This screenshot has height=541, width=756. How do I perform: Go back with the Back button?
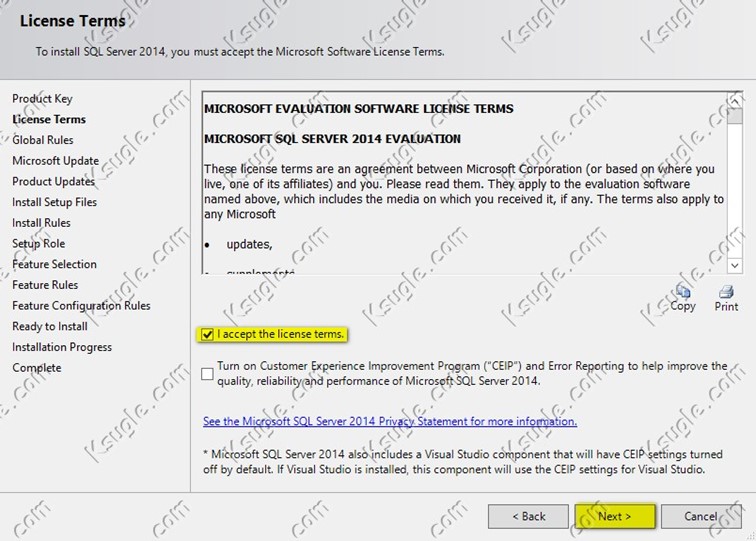[x=528, y=516]
